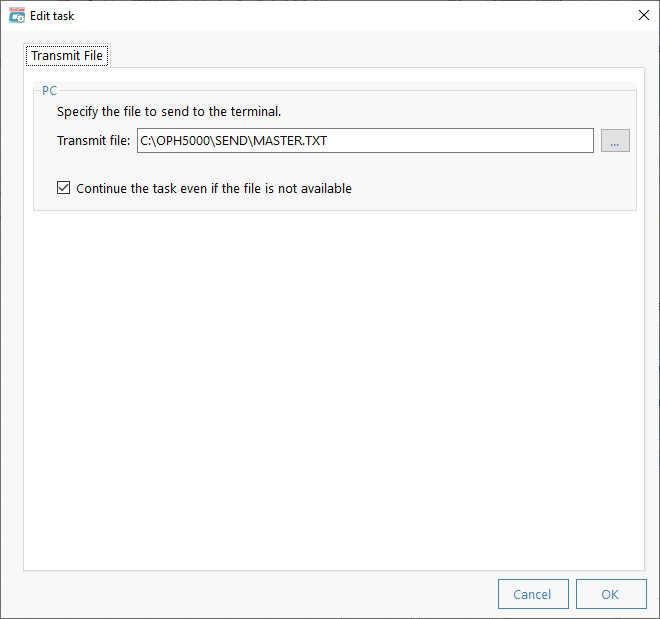This screenshot has width=660, height=619.
Task: Click empty title bar space beside Edit task
Action: [354, 16]
